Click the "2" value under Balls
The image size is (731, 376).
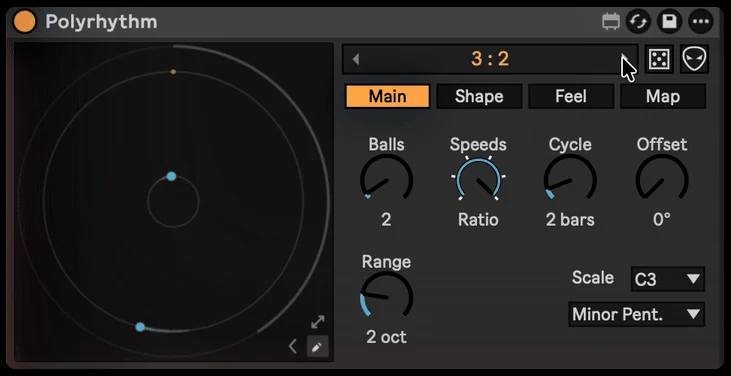[x=386, y=220]
